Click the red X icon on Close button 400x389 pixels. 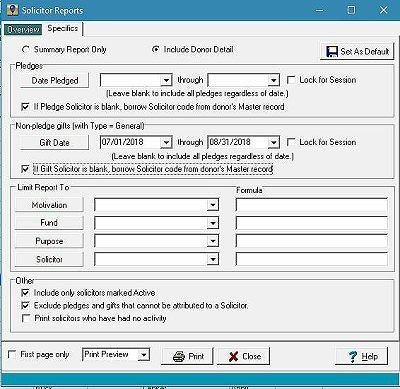point(234,357)
